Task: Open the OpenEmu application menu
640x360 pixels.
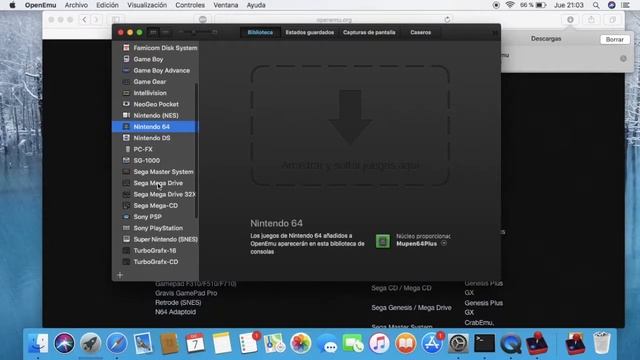Action: [x=40, y=5]
